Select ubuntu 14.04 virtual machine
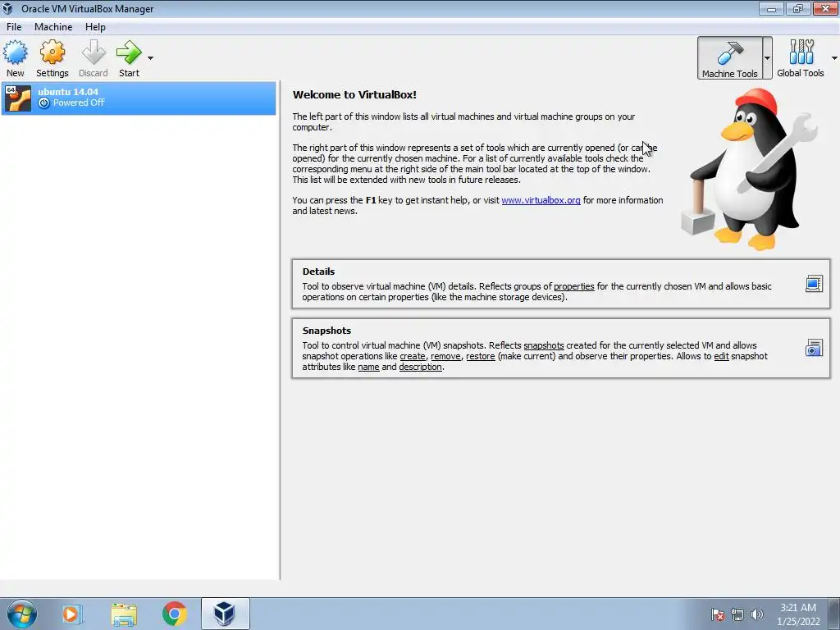 tap(139, 98)
